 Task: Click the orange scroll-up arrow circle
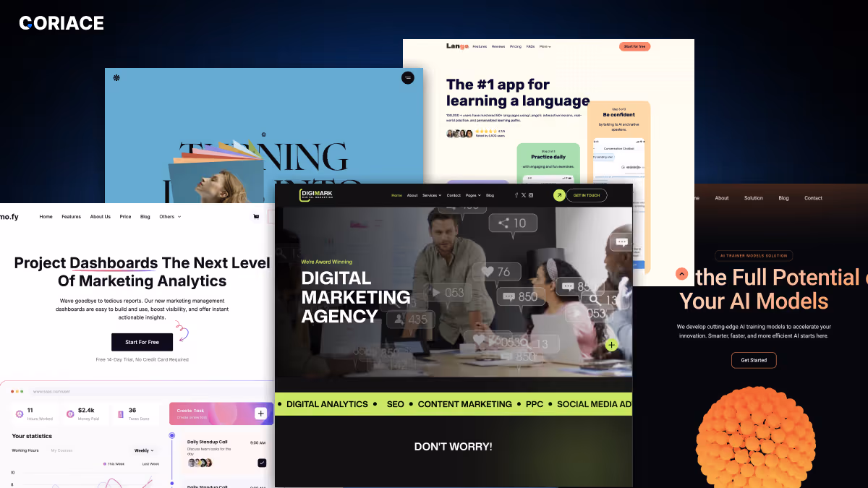(681, 274)
